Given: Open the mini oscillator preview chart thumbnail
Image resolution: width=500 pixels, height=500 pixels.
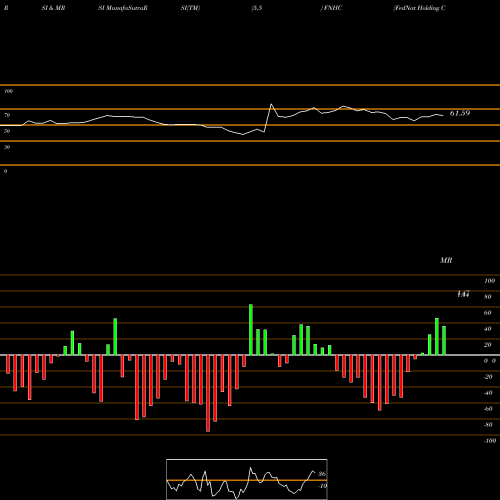Looking at the screenshot, I should pyautogui.click(x=247, y=479).
